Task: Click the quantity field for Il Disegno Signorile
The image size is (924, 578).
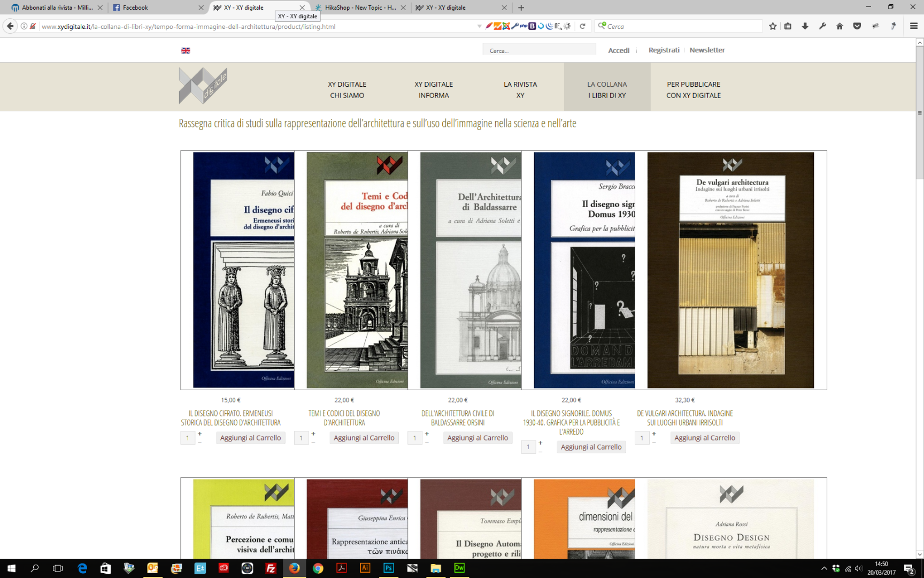Action: 528,447
